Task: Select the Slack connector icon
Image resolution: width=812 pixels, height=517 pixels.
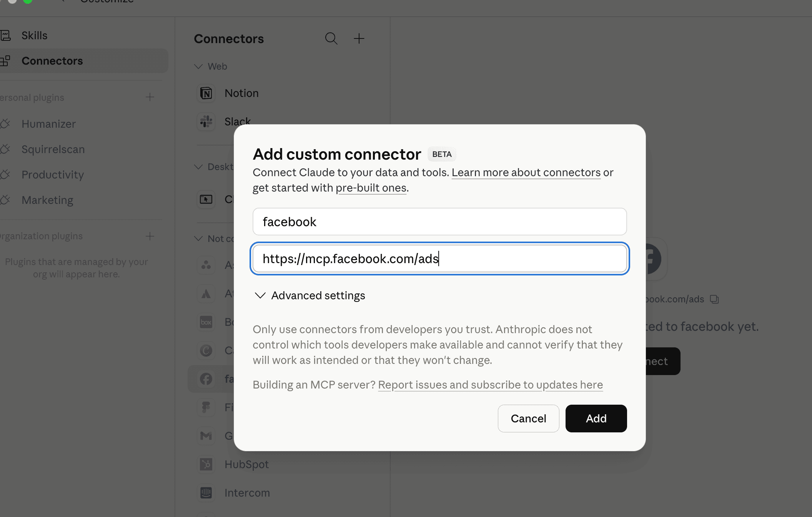Action: tap(206, 122)
